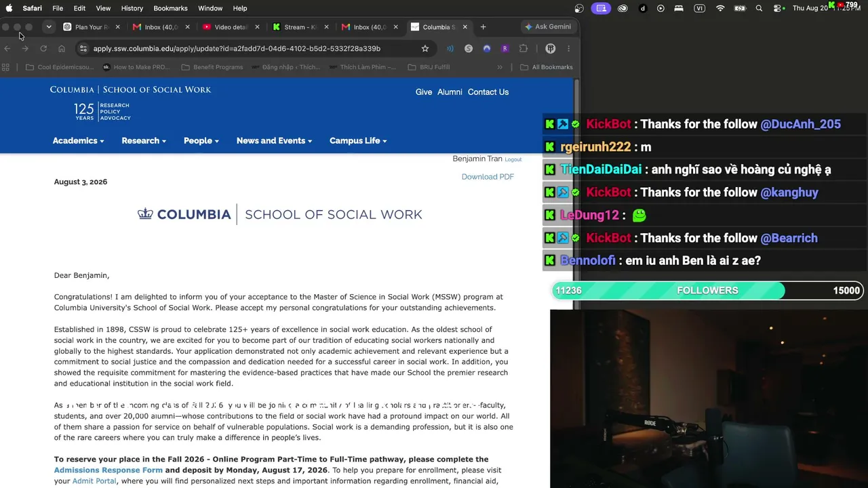Image resolution: width=868 pixels, height=488 pixels.
Task: Click the back arrow in the browser toolbar
Action: 7,49
